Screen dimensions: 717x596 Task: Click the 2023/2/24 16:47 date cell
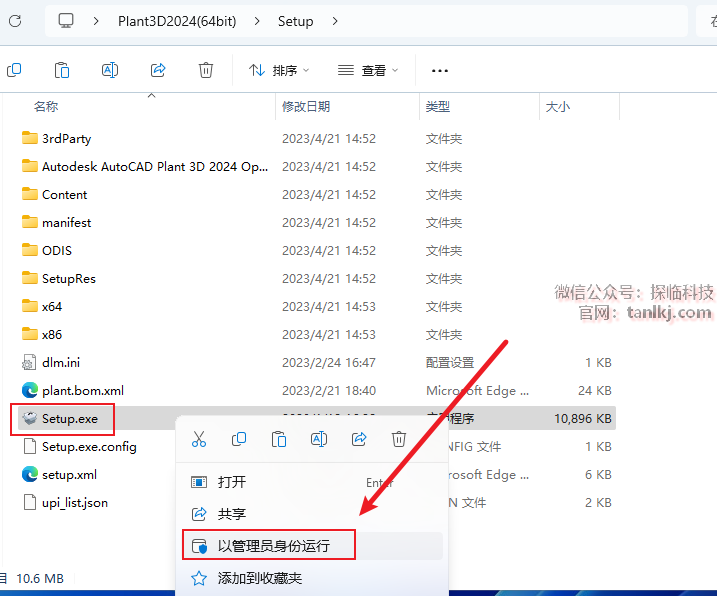click(329, 363)
